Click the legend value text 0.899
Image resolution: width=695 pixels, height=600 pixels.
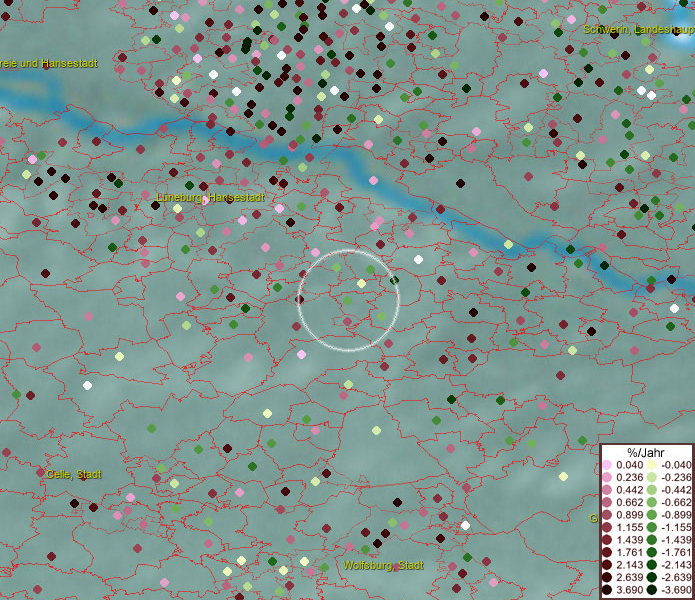pyautogui.click(x=629, y=515)
